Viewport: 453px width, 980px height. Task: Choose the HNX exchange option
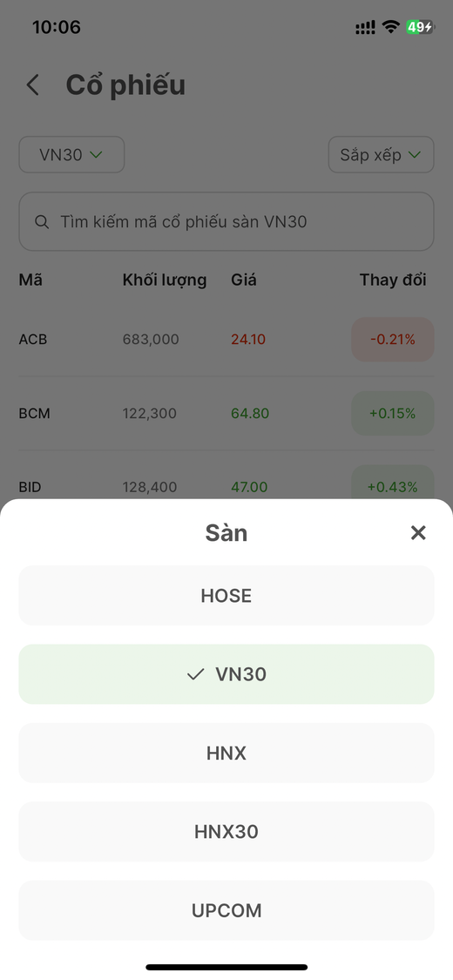point(226,754)
